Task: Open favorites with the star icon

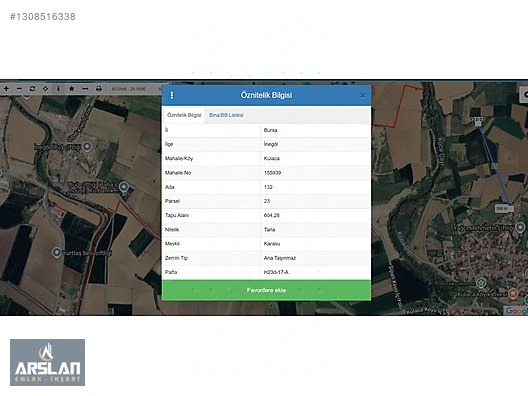Action: pos(71,89)
